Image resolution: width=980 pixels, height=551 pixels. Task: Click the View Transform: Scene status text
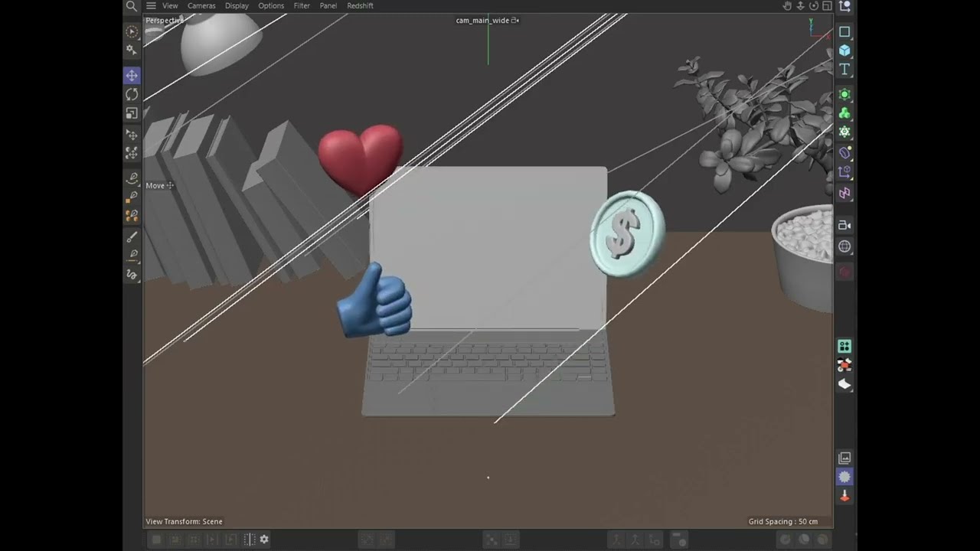coord(184,521)
